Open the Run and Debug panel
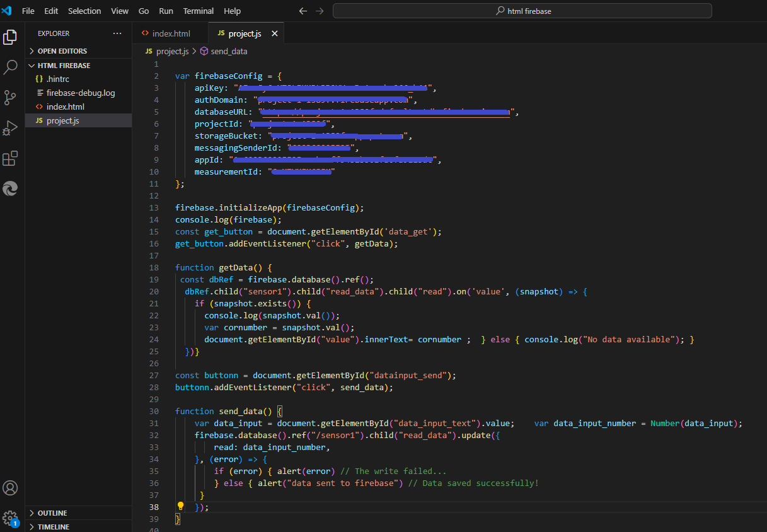 (10, 127)
